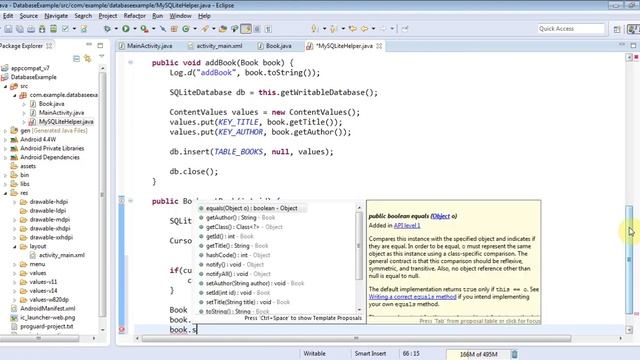Click the green New Java Class icon
640x360 pixels.
coord(186,29)
